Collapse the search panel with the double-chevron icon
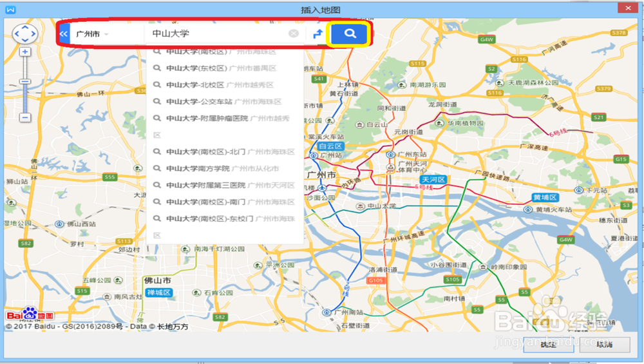This screenshot has height=364, width=644. click(x=64, y=34)
